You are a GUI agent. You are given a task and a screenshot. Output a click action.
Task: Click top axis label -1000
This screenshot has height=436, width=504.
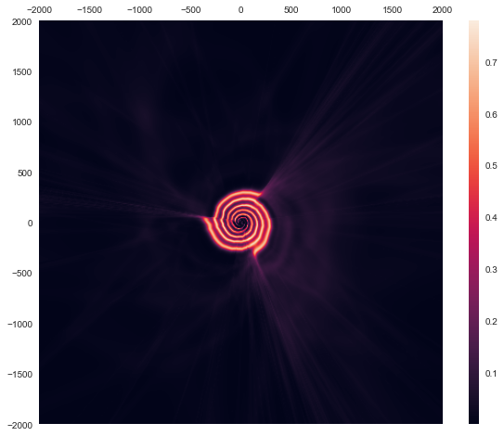tap(140, 10)
